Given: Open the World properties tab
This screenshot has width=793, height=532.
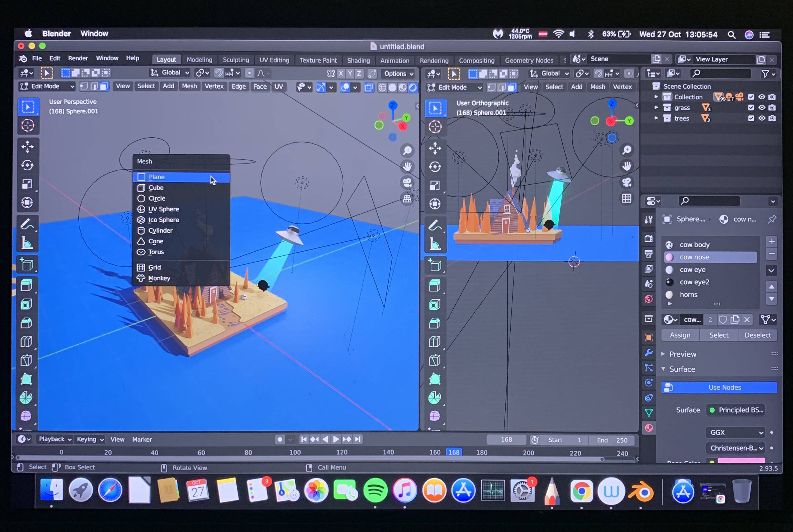Looking at the screenshot, I should click(649, 299).
